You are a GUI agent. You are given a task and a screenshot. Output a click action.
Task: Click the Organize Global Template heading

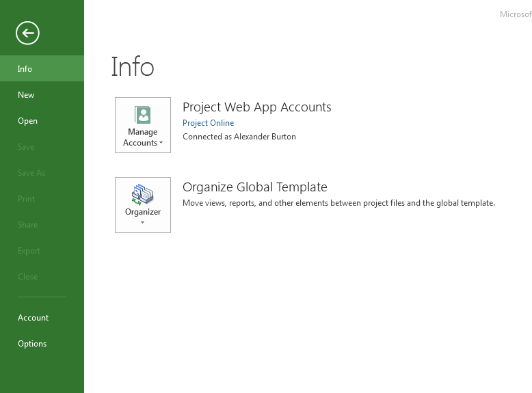pos(255,187)
